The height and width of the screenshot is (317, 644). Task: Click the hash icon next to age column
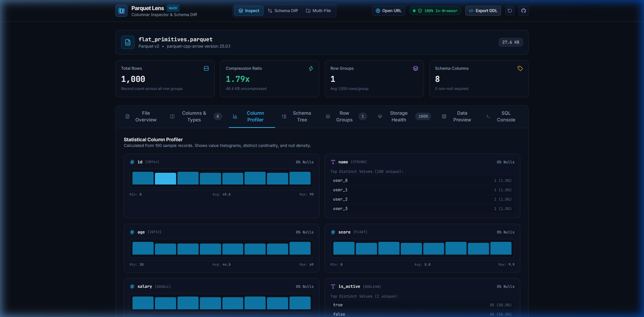(x=132, y=232)
